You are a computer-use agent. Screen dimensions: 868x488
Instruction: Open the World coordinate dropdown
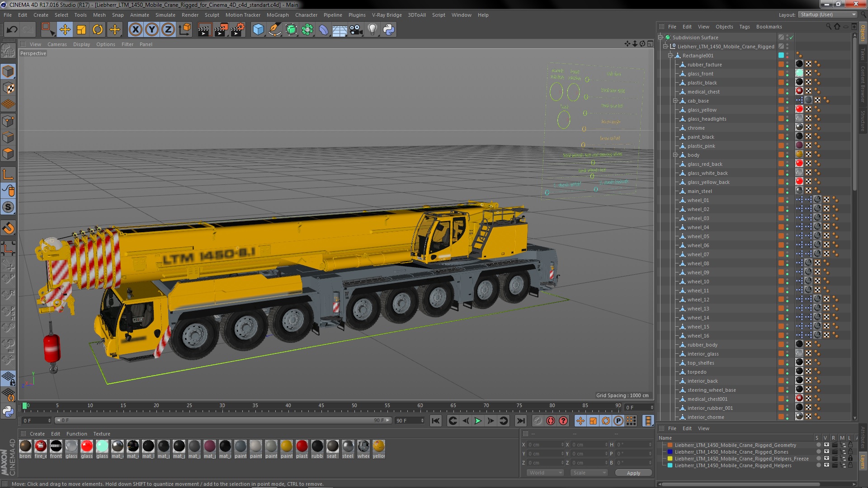pos(545,473)
